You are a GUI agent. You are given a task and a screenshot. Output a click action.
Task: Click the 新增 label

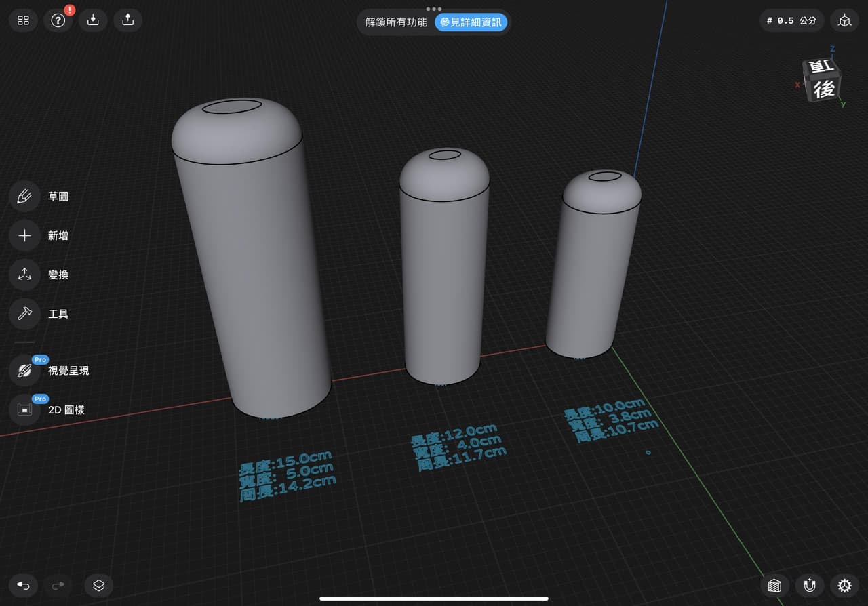click(x=58, y=236)
